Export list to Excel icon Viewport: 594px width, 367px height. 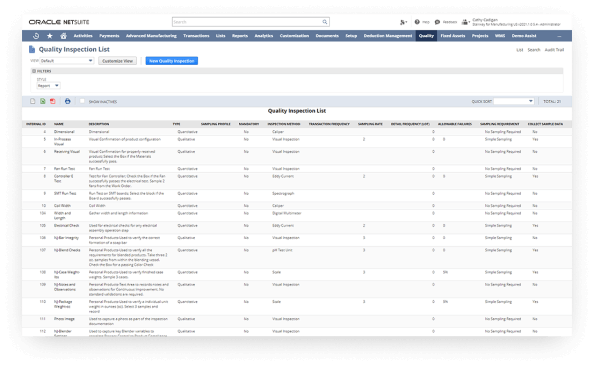pyautogui.click(x=43, y=101)
